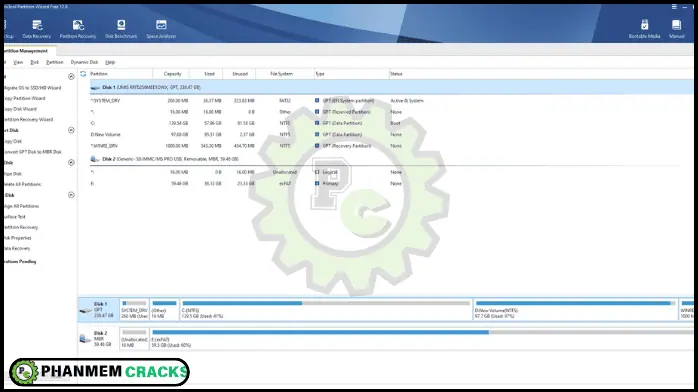Choose Wipe Disk in the sidebar
Viewport: 698px width, 392px height.
(x=13, y=174)
